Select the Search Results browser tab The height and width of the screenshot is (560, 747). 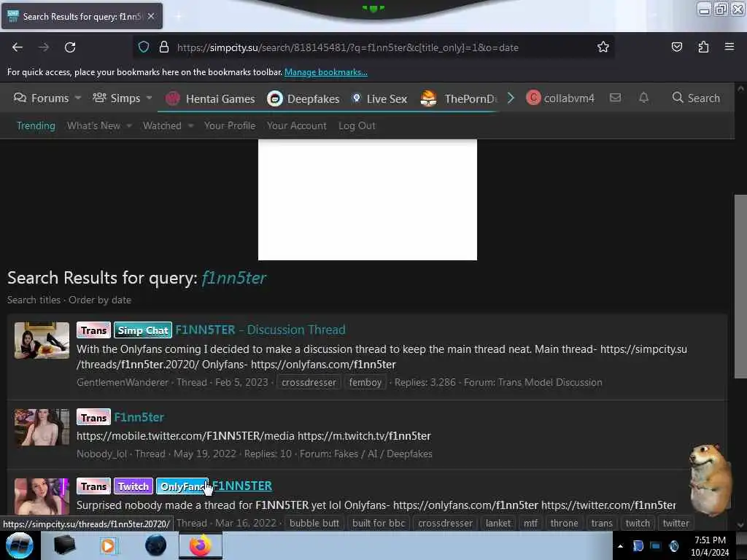point(82,16)
